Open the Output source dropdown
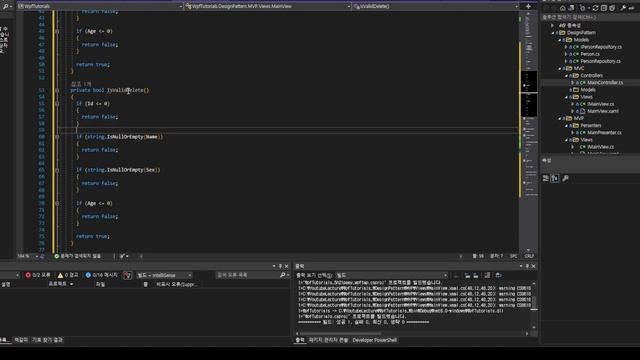This screenshot has height=360, width=640. (x=392, y=276)
